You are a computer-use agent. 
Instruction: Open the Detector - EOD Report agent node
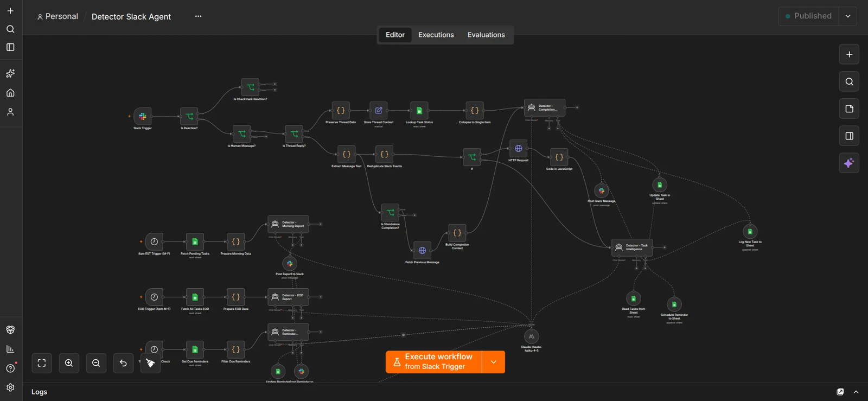[289, 297]
